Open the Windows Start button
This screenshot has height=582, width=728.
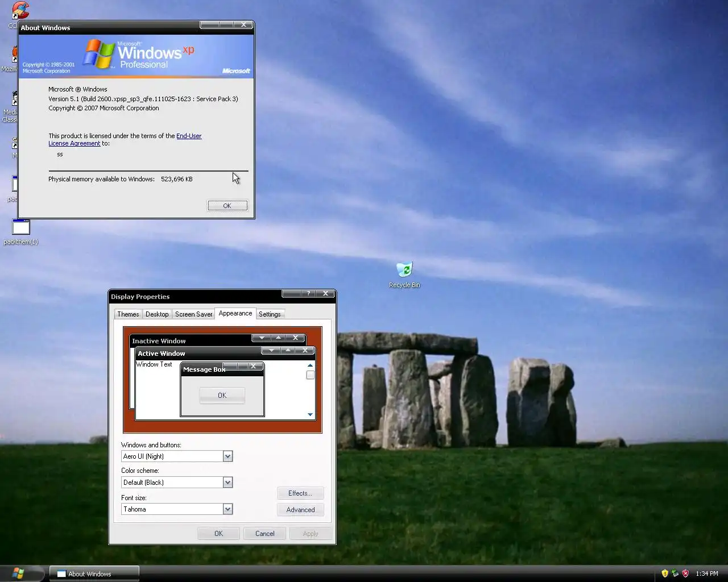pyautogui.click(x=19, y=573)
